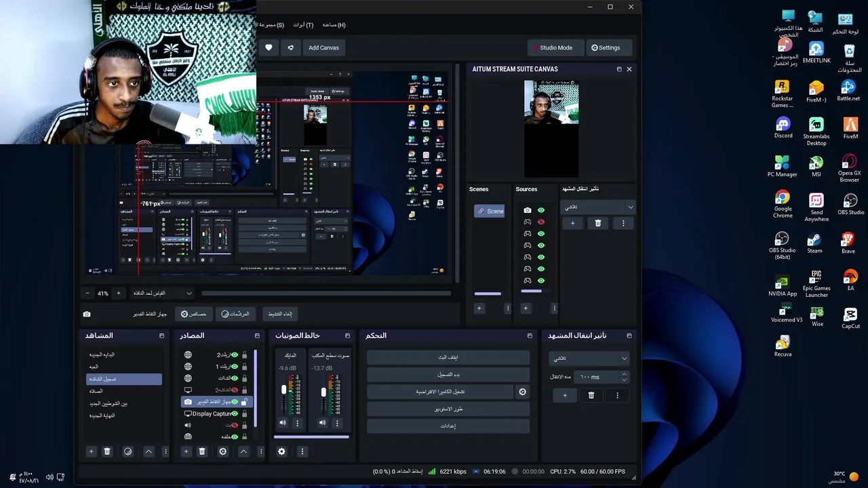The height and width of the screenshot is (488, 868).
Task: Toggle lock on جهاز التقاط الفيديو source
Action: click(x=244, y=402)
